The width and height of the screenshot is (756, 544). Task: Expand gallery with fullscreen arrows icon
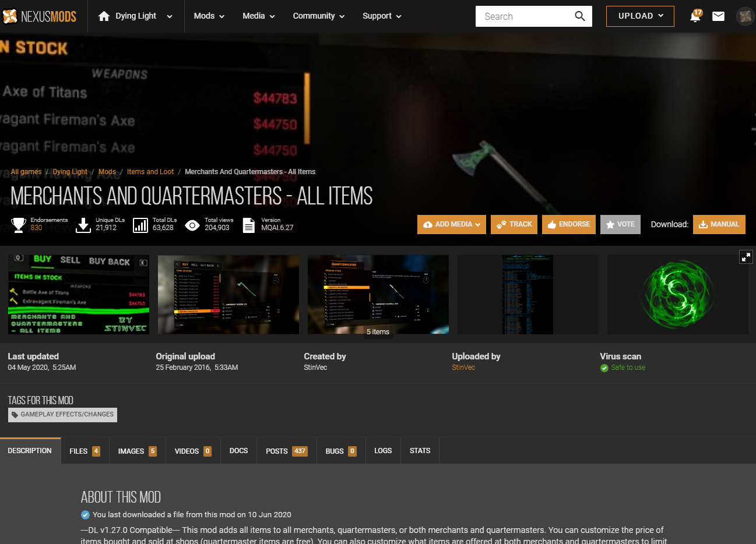pyautogui.click(x=746, y=257)
